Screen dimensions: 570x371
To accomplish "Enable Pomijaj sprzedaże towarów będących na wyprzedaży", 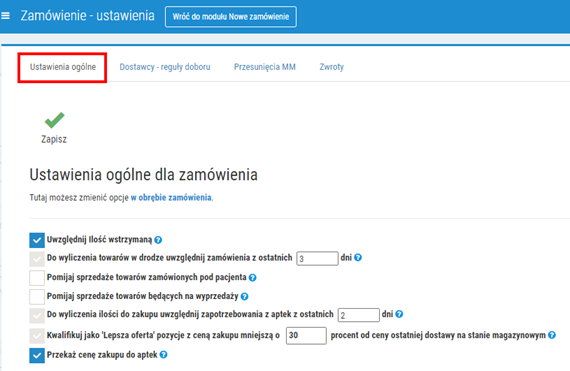I will (x=37, y=297).
